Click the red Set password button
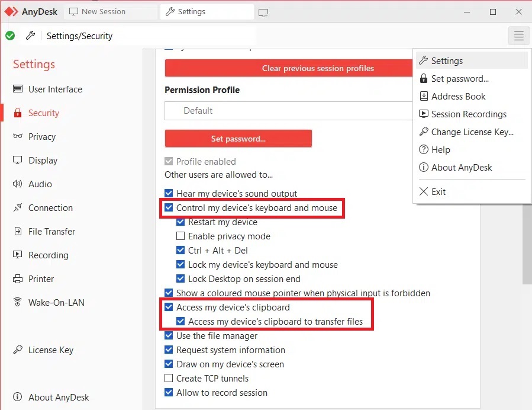Screen dimensions: 532x410 (238, 138)
